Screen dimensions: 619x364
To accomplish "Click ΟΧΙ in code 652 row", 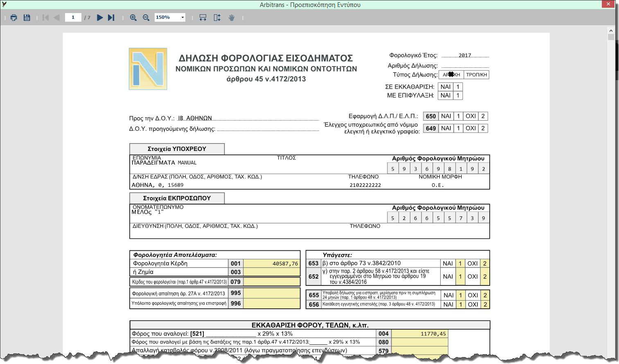I will click(x=473, y=276).
